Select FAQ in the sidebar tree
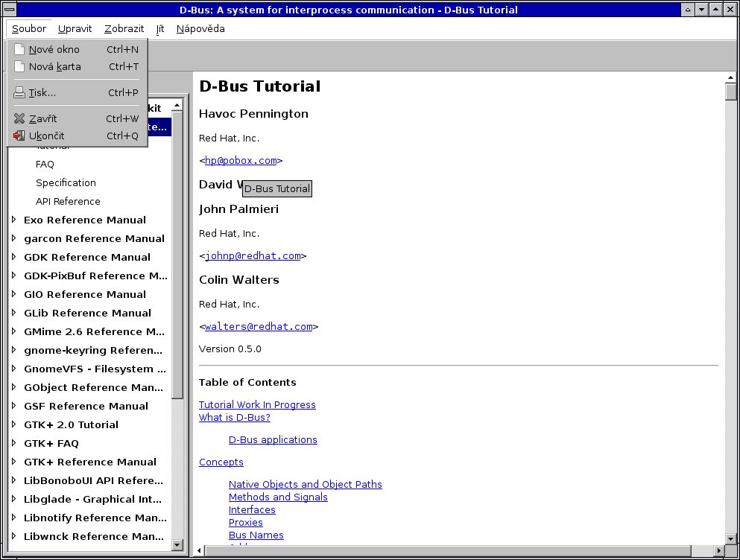Screen dimensions: 740x560 pos(45,164)
